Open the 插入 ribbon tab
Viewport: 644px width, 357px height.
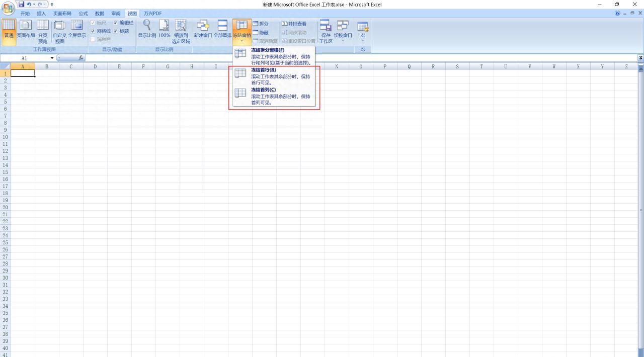41,14
